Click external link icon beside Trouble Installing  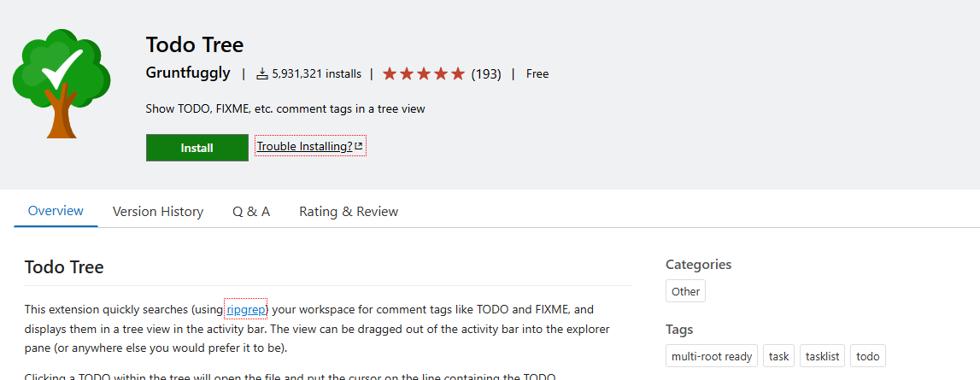point(359,146)
